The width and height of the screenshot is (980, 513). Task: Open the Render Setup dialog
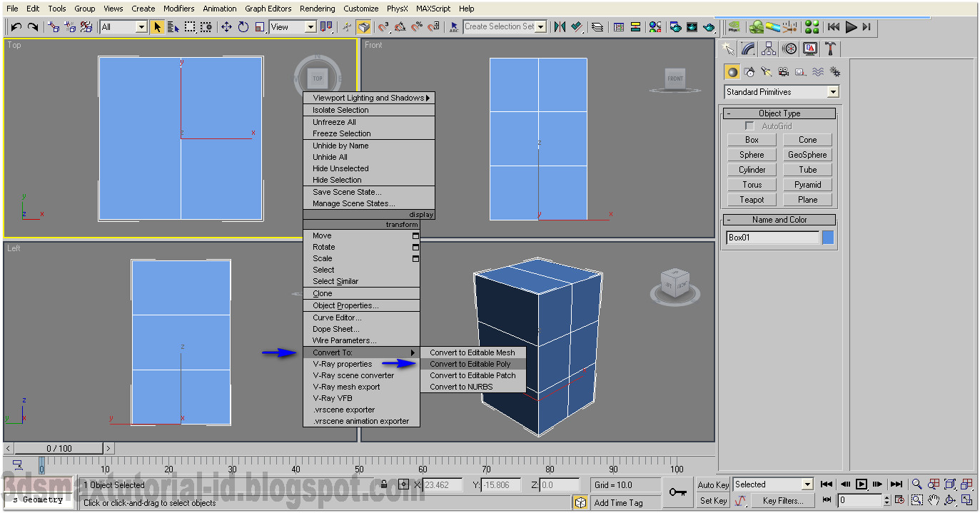tap(675, 26)
